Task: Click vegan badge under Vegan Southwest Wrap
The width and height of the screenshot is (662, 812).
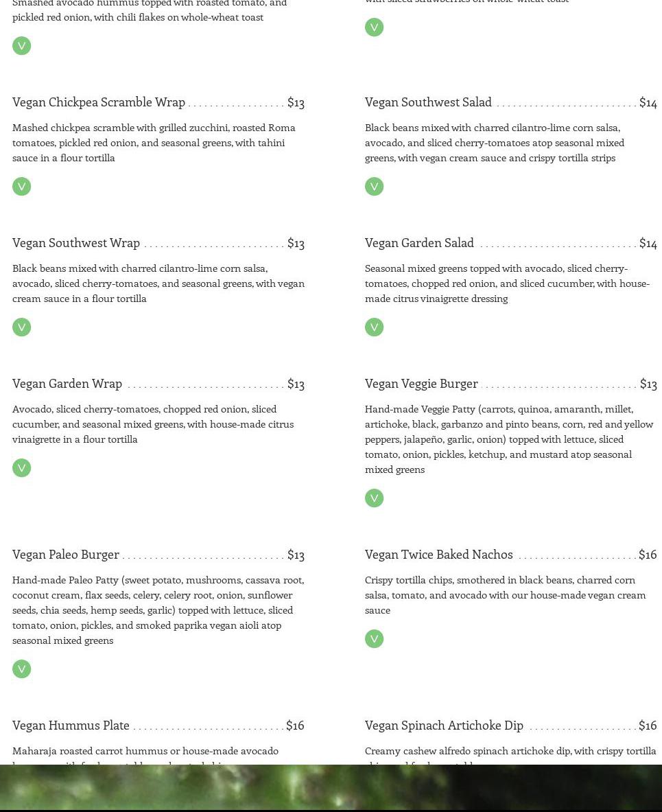Action: pos(21,327)
